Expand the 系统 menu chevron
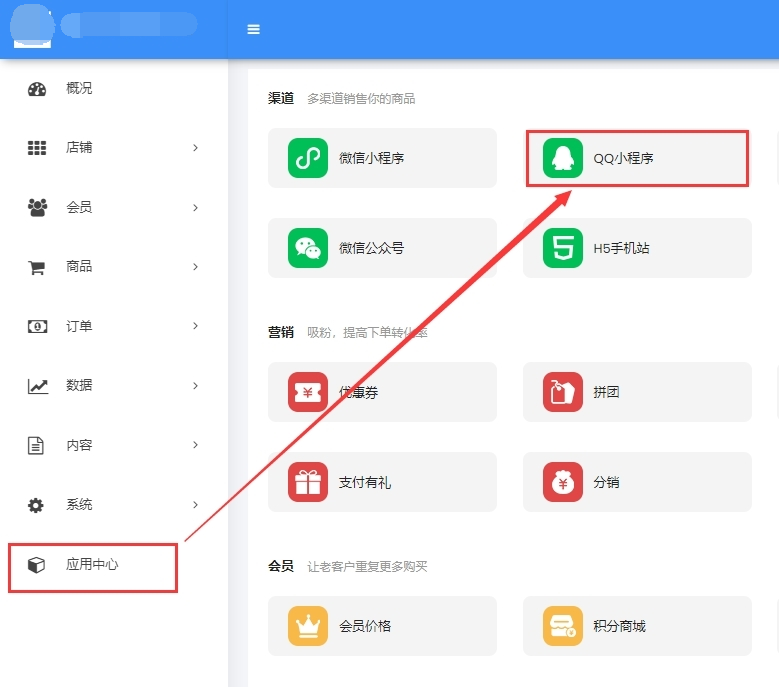The width and height of the screenshot is (779, 687). pyautogui.click(x=195, y=505)
